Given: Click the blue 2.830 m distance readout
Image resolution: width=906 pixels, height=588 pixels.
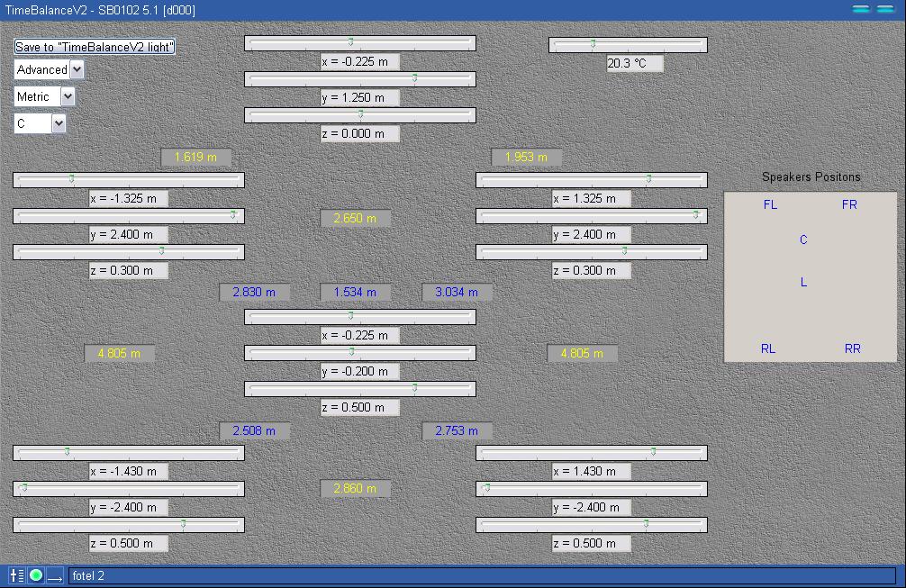Looking at the screenshot, I should pos(254,293).
